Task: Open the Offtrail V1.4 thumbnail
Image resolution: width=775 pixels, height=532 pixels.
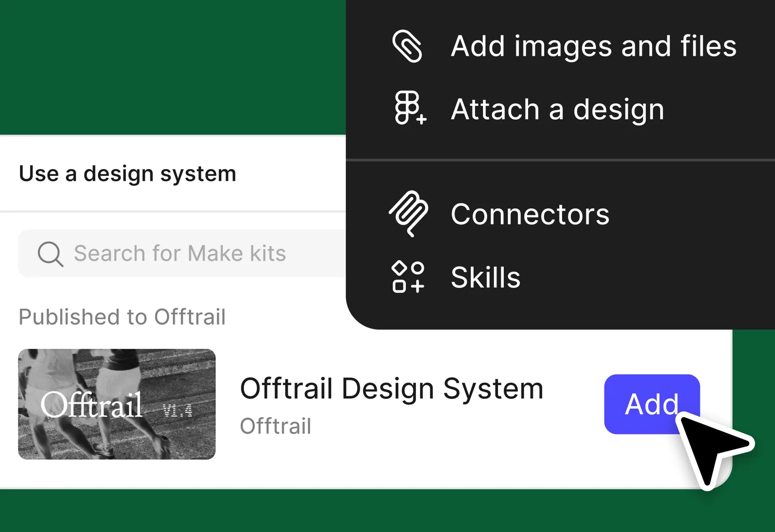Action: click(x=117, y=404)
